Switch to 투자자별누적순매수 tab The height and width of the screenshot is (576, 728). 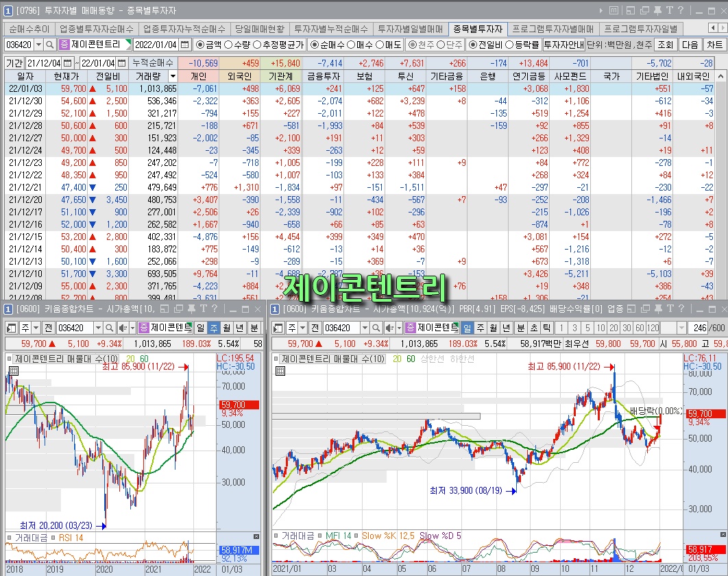click(331, 29)
